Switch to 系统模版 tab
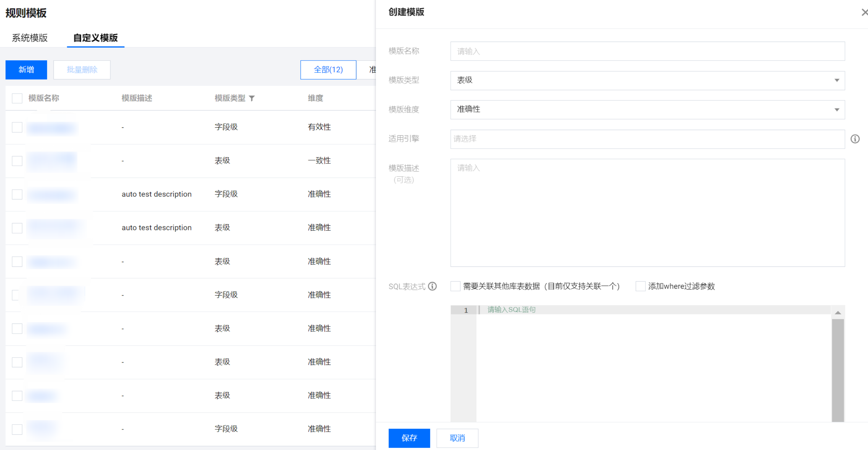 pos(30,38)
